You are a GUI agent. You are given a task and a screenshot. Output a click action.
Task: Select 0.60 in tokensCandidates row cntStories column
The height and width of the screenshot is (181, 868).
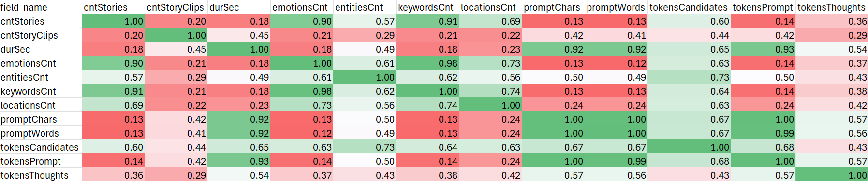[x=113, y=147]
